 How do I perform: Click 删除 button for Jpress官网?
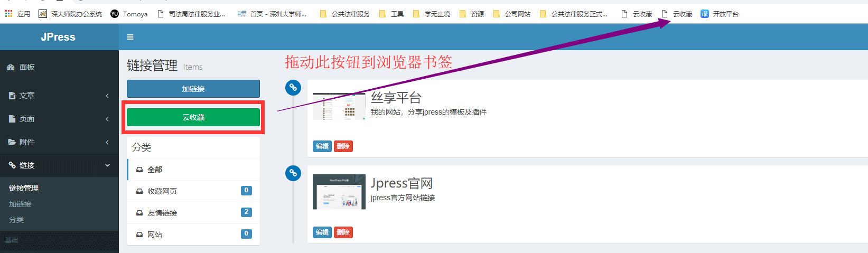point(343,232)
